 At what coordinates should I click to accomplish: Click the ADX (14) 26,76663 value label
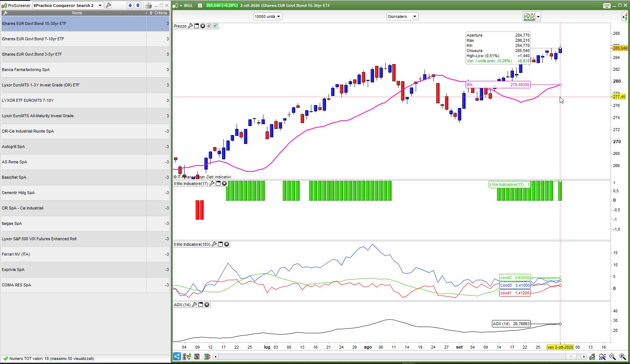pyautogui.click(x=511, y=324)
